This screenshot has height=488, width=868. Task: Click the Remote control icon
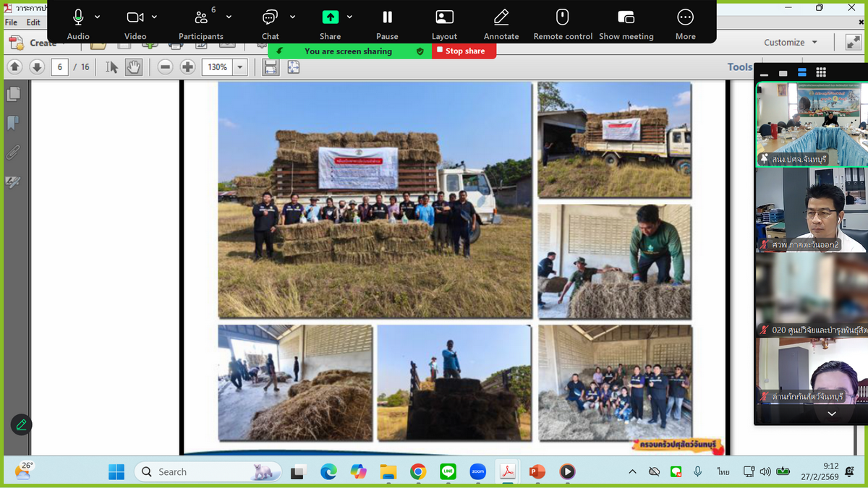tap(562, 17)
